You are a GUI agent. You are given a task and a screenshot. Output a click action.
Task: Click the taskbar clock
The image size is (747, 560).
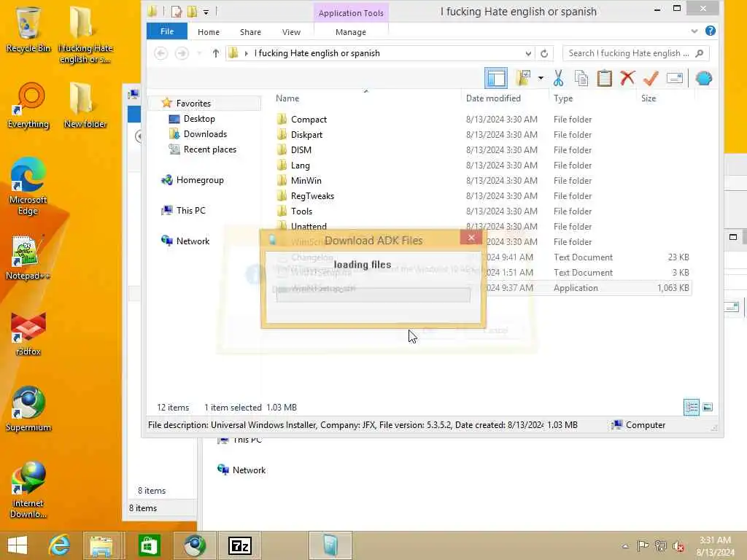[x=715, y=546]
